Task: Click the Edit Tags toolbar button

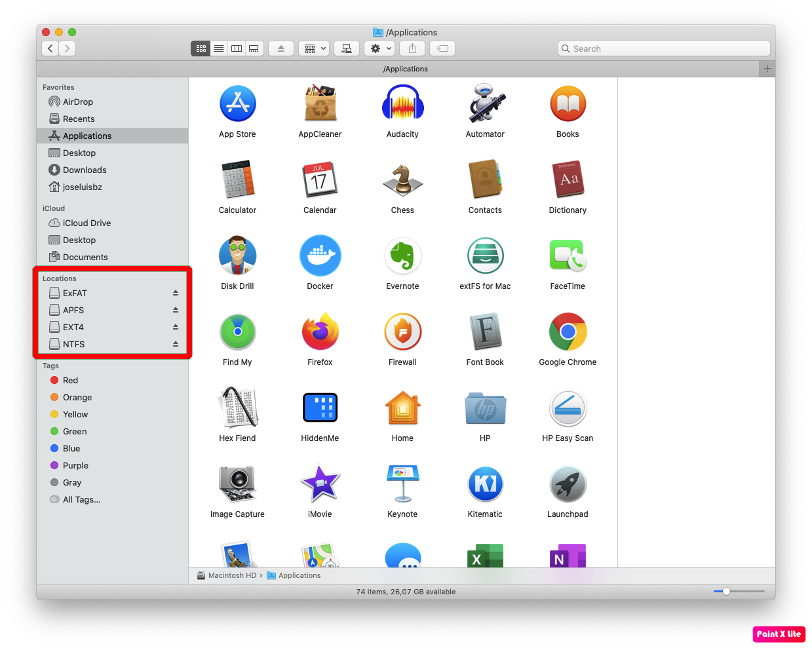Action: tap(442, 48)
